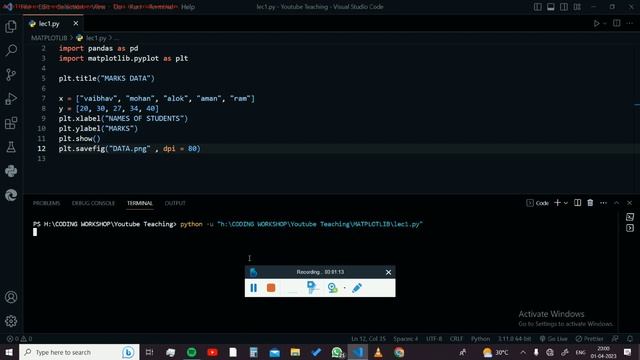640x360 pixels.
Task: Change line ending via CRLF status item
Action: click(456, 339)
